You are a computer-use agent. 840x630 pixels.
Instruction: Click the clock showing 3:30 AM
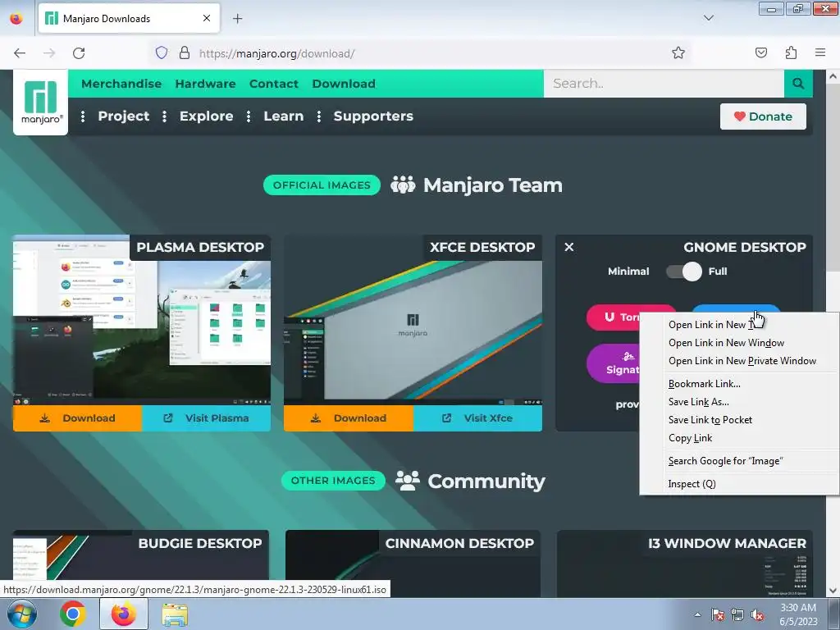[x=798, y=614]
